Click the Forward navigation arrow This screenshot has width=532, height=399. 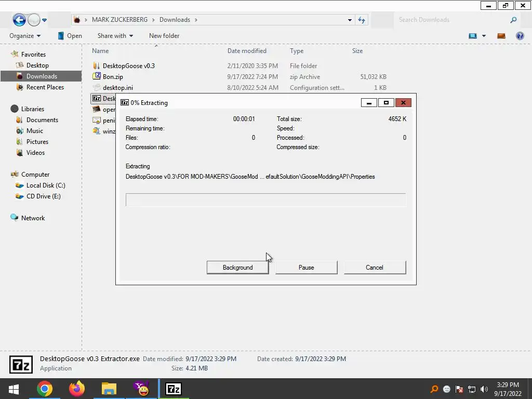point(34,20)
